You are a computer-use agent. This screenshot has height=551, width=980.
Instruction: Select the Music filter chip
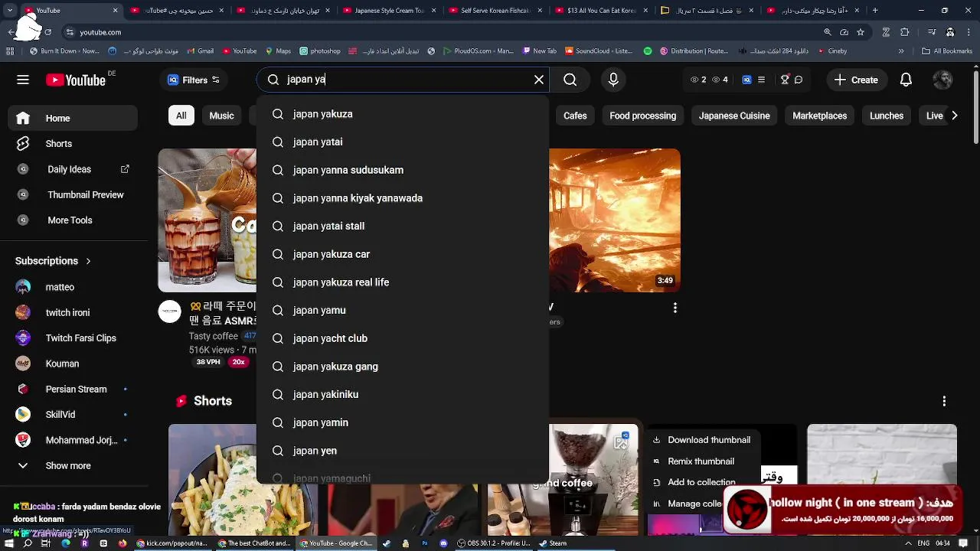[x=221, y=116]
